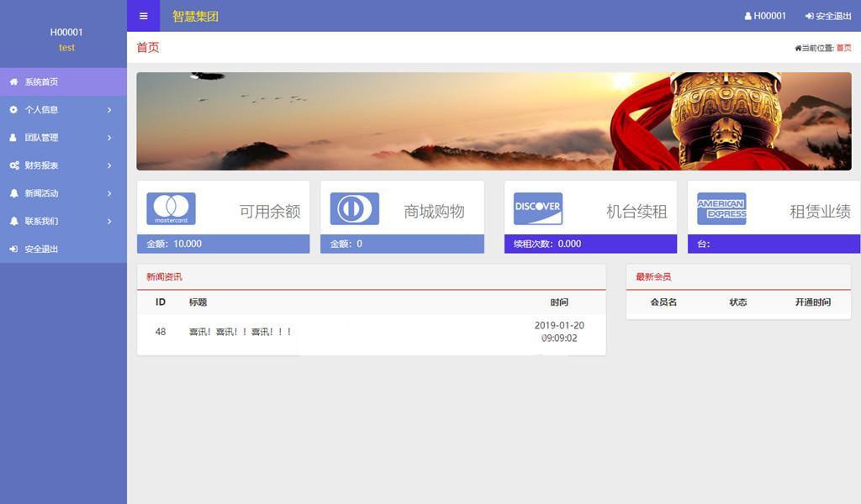
Task: Expand the 团队管理 submenu chevron
Action: [109, 138]
